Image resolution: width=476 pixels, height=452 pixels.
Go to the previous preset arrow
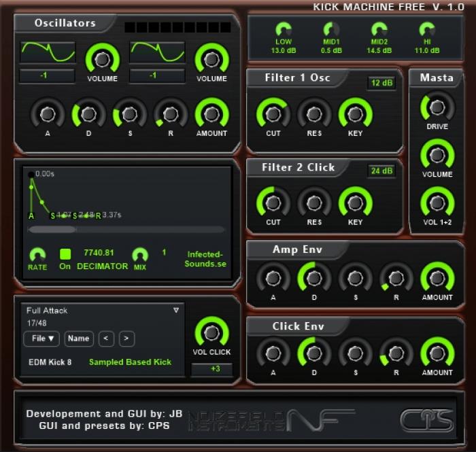(x=106, y=338)
